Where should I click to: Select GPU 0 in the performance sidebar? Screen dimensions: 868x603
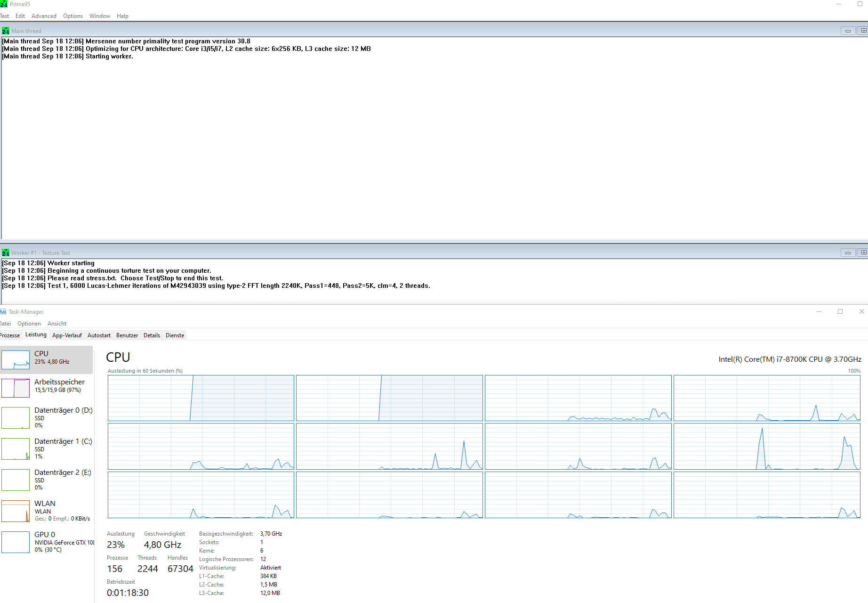coord(47,542)
